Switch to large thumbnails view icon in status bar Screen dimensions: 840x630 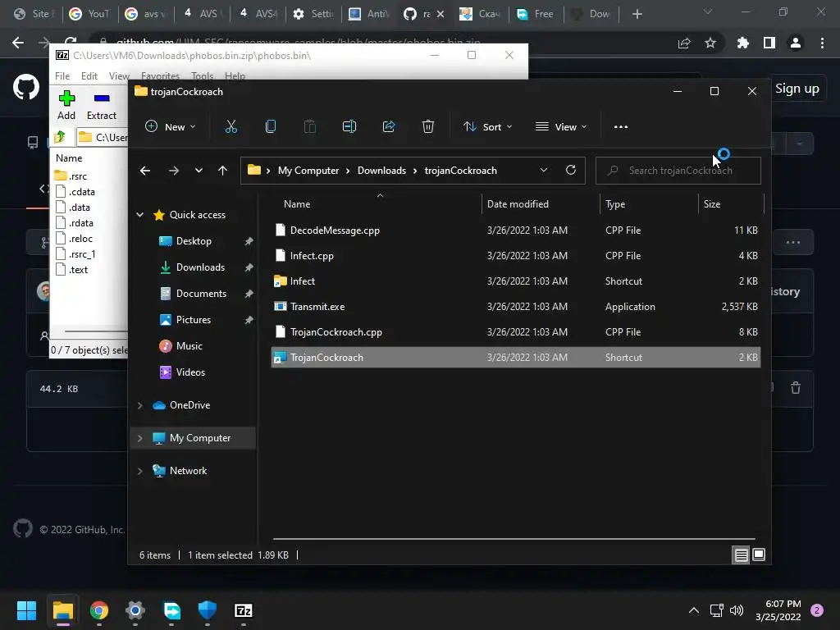[x=759, y=555]
